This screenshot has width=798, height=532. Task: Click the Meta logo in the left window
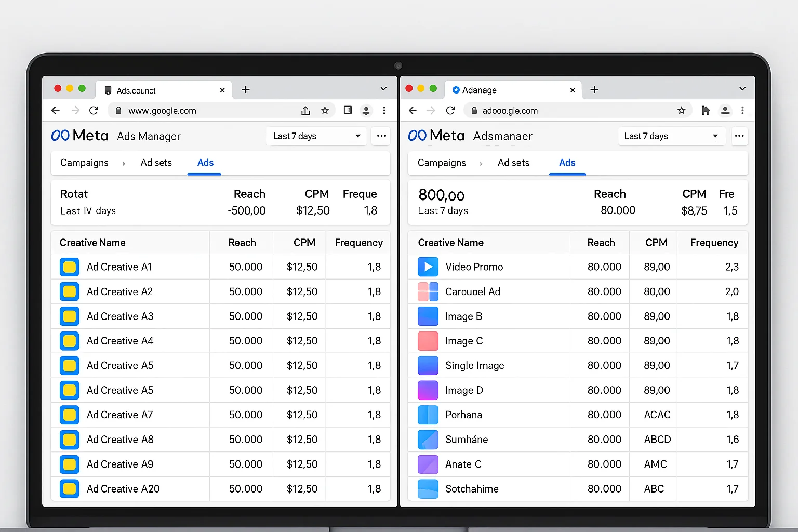[x=79, y=136]
